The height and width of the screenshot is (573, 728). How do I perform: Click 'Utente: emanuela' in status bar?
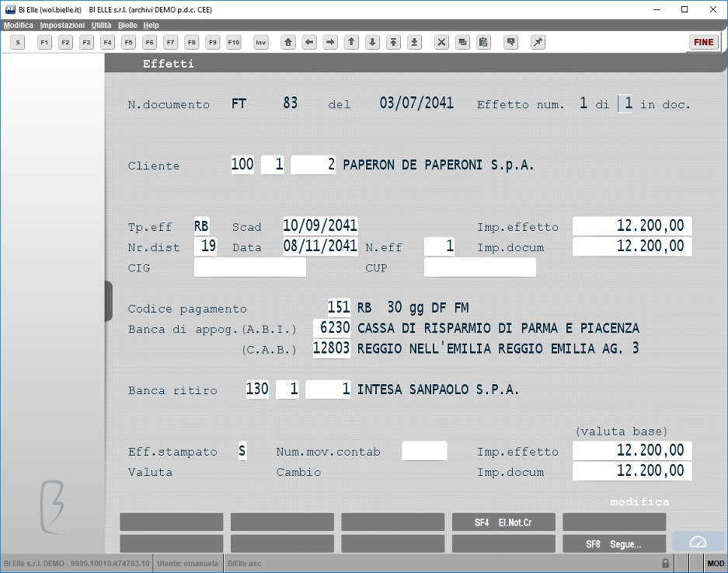click(187, 563)
